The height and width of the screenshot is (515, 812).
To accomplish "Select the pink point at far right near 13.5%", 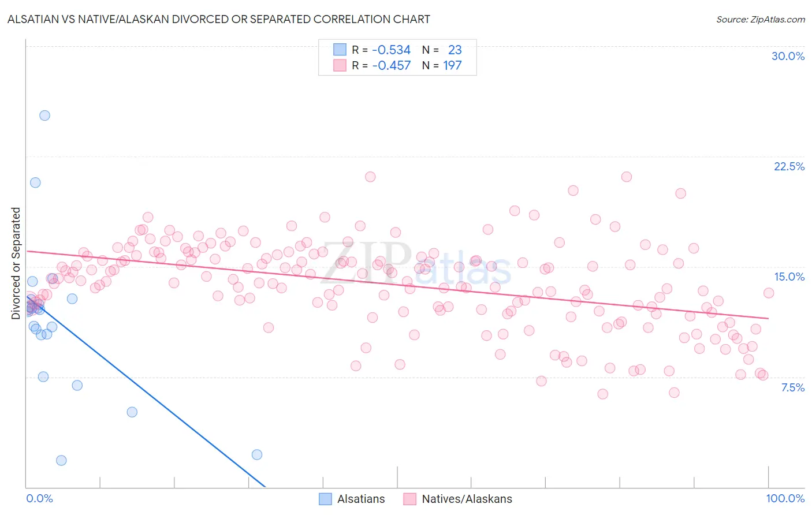I will click(769, 293).
